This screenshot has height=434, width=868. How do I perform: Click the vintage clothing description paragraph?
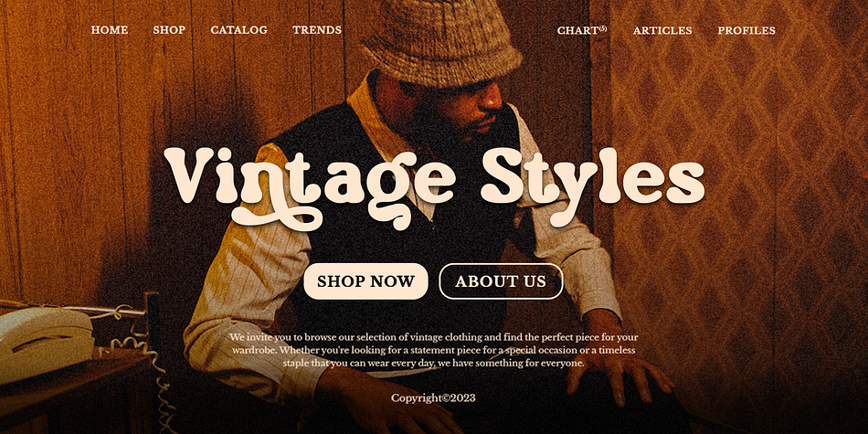(x=434, y=350)
